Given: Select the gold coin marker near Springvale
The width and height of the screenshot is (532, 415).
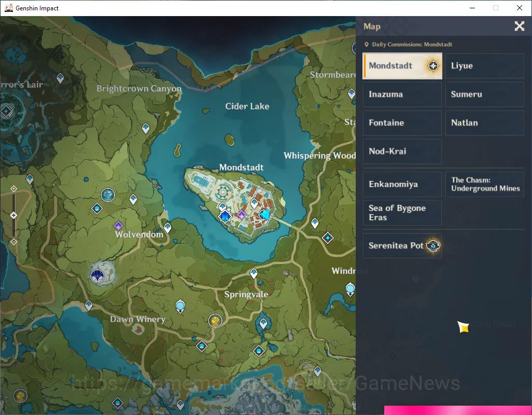Looking at the screenshot, I should tap(215, 321).
